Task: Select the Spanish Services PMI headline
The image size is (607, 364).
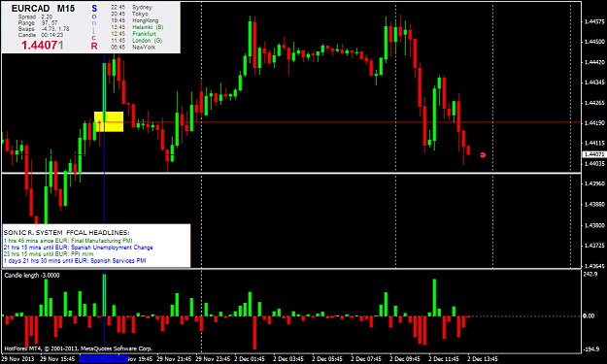Action: [x=75, y=261]
